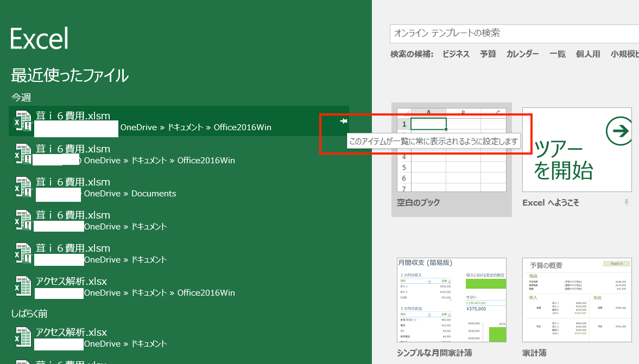Search suggested category ビジネス
This screenshot has height=364, width=639.
pyautogui.click(x=456, y=54)
